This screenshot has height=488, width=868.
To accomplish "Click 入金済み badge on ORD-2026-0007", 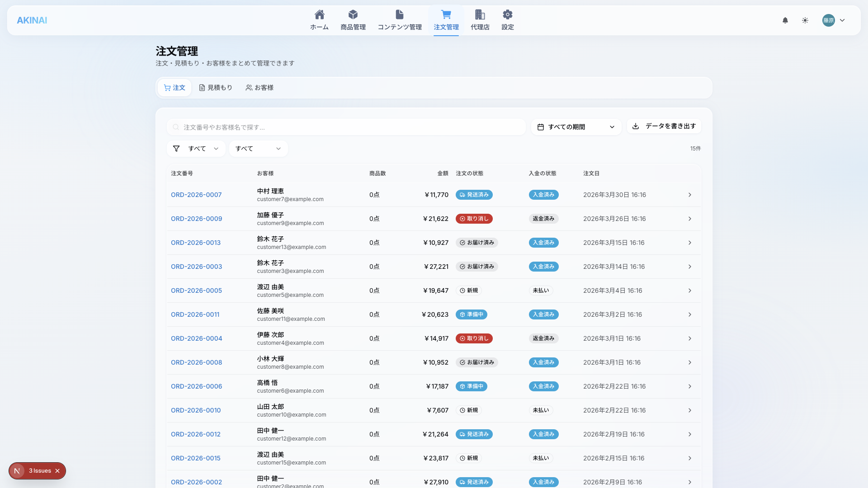I will click(x=544, y=195).
